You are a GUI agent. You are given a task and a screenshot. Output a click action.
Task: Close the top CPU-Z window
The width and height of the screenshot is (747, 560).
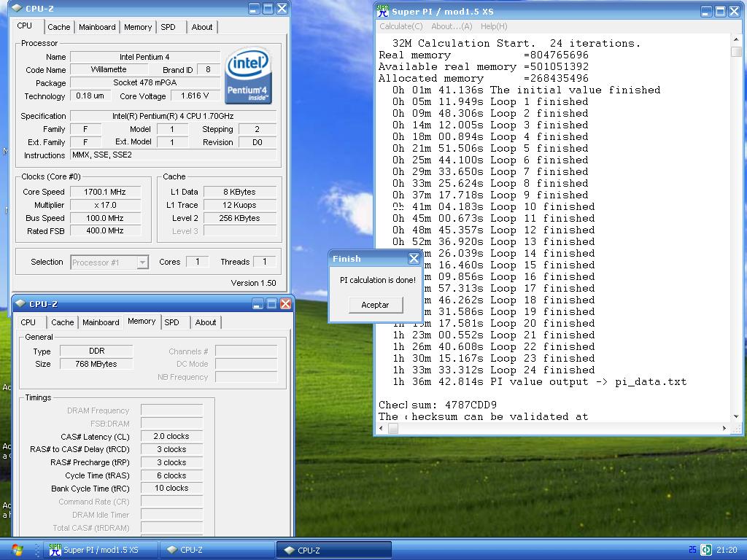coord(282,9)
